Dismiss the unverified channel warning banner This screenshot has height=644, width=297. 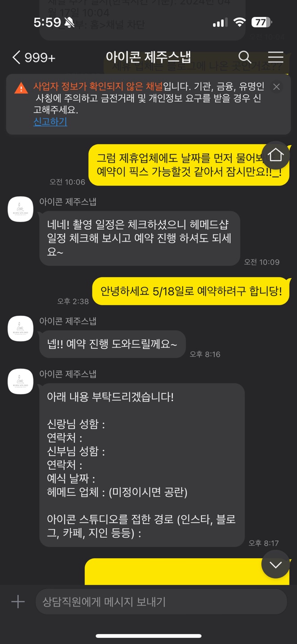pyautogui.click(x=276, y=87)
